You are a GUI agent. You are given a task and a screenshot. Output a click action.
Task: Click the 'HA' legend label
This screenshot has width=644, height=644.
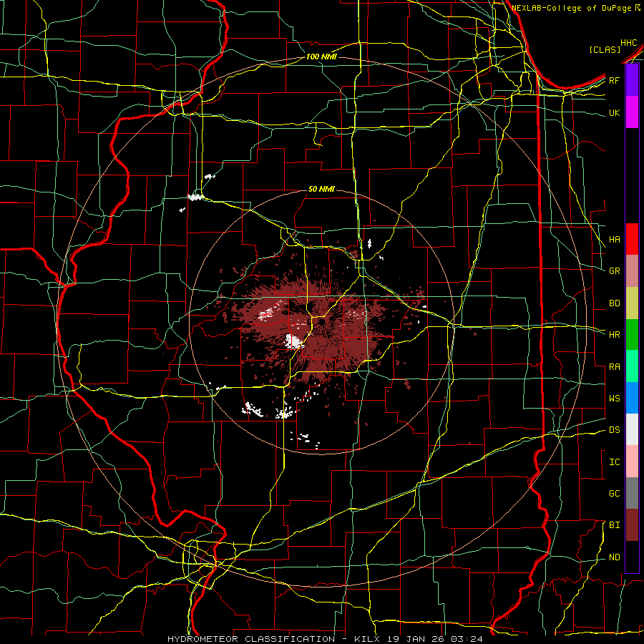click(x=614, y=240)
